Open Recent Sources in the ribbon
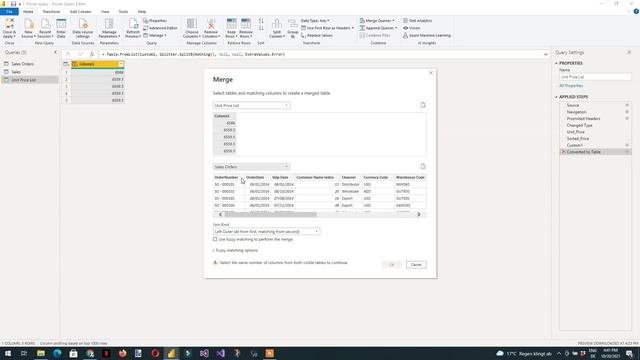This screenshot has height=360, width=640. click(45, 28)
